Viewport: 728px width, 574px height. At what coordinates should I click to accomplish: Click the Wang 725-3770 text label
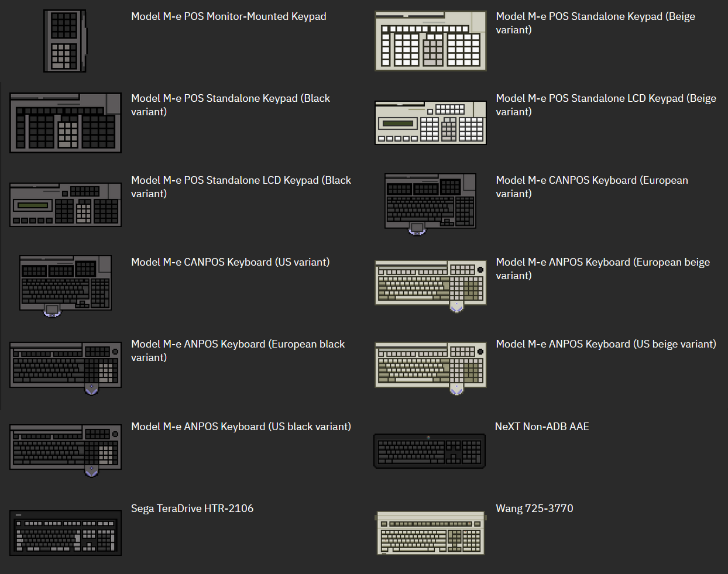(x=534, y=508)
